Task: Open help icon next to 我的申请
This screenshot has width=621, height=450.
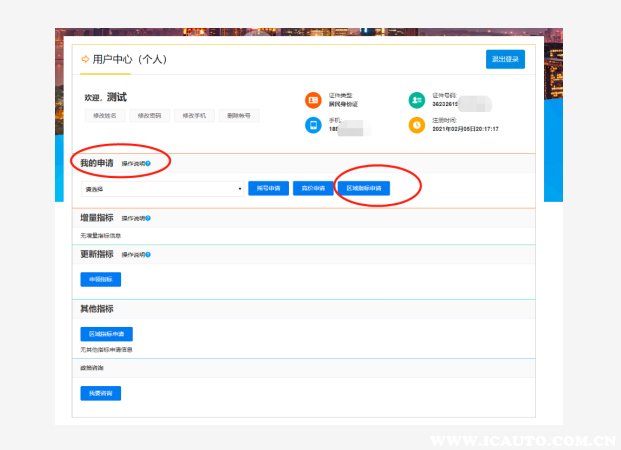Action: pos(149,163)
